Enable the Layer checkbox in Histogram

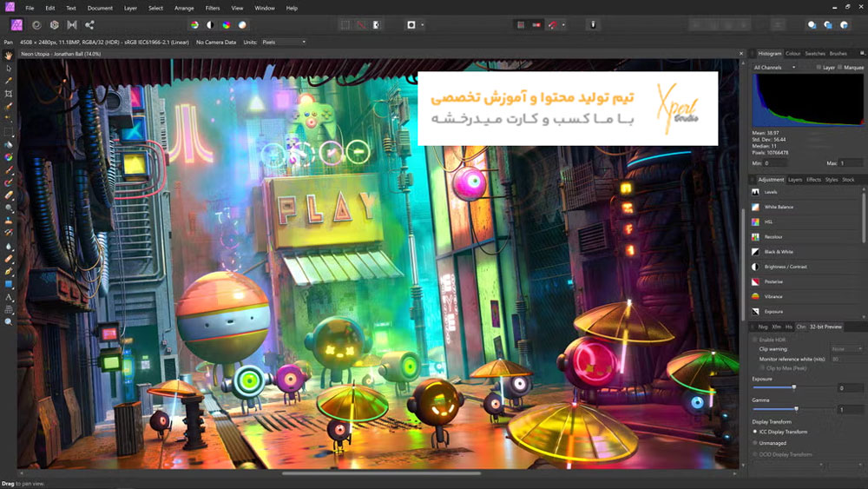pos(819,68)
